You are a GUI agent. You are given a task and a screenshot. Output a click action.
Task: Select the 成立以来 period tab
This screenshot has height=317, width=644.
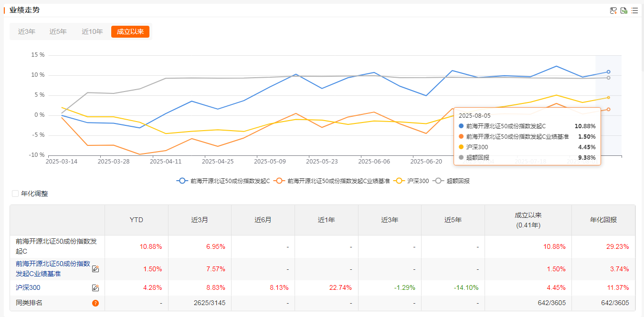point(130,31)
